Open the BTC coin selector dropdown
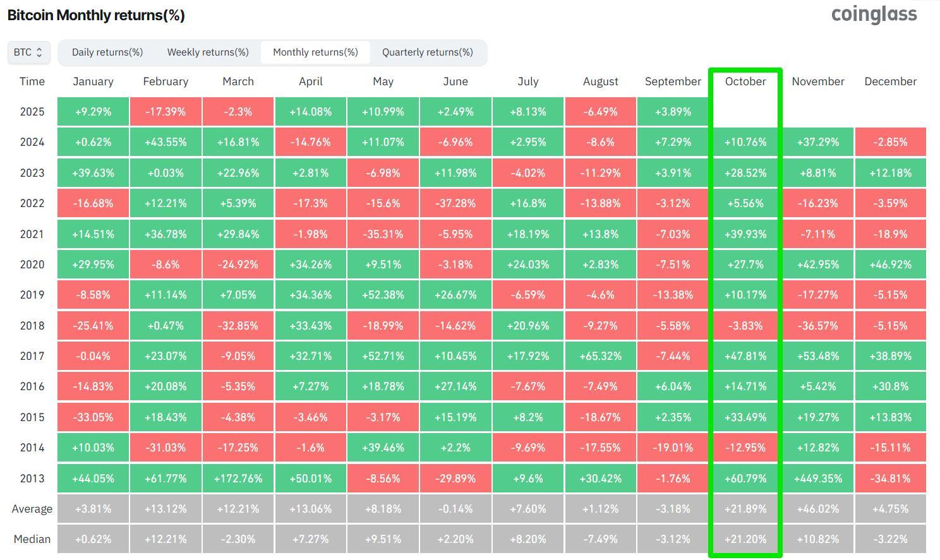The width and height of the screenshot is (940, 560). coord(28,52)
